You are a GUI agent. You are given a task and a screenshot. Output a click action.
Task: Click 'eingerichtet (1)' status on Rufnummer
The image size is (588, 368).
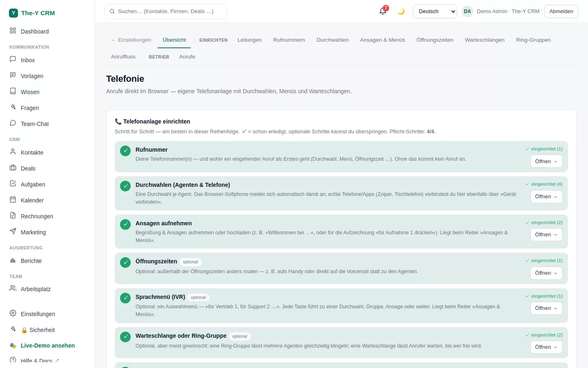(x=544, y=149)
